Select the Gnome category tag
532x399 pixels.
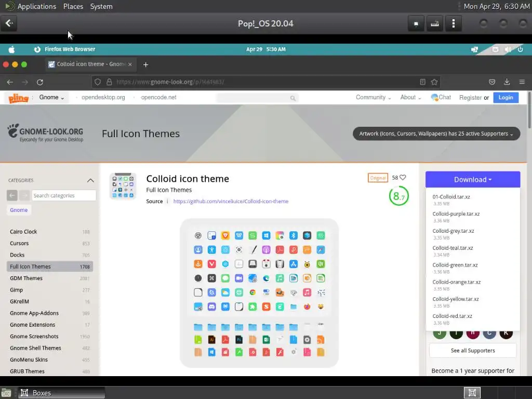pos(19,210)
